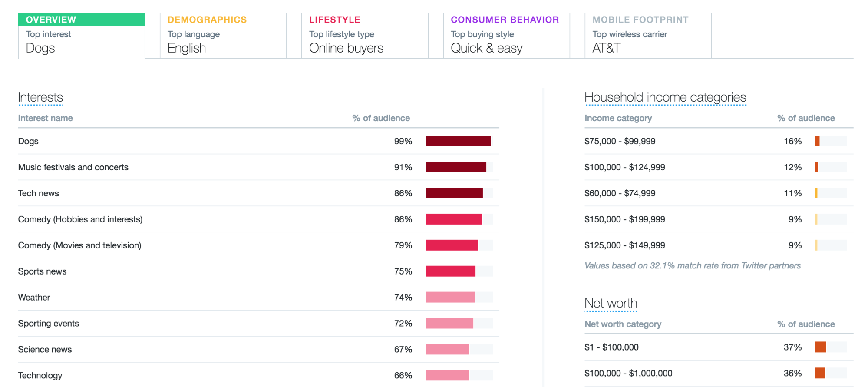Click the Sports news percentage bar
This screenshot has height=387, width=868.
(451, 271)
